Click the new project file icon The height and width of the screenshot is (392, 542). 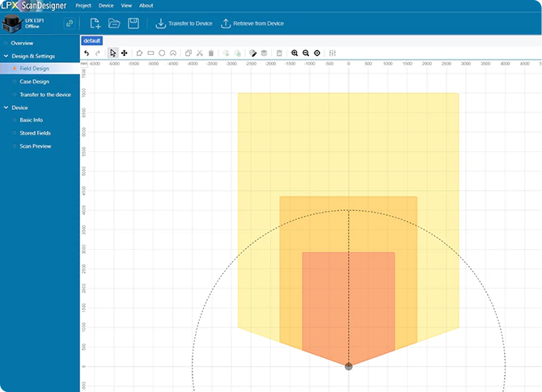95,23
